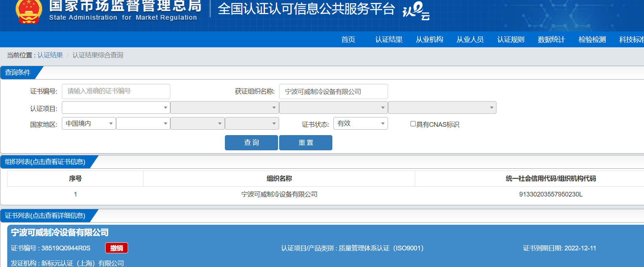644x267 pixels.
Task: Focus the 证书编号 input field
Action: tap(116, 91)
